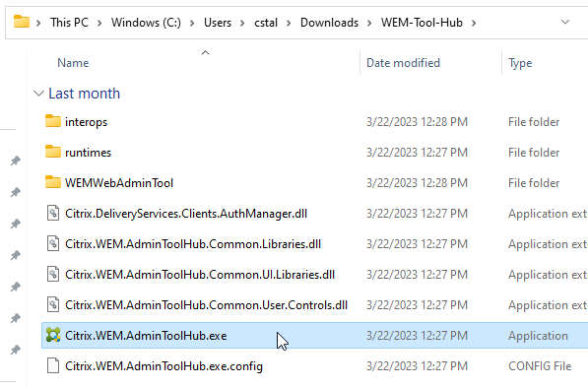Sort by the Name column header

pyautogui.click(x=73, y=63)
